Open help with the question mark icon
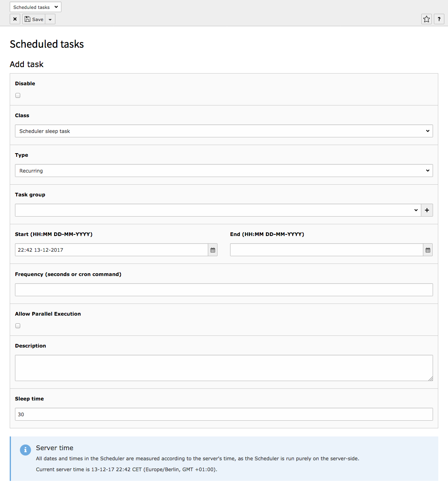 coord(439,19)
